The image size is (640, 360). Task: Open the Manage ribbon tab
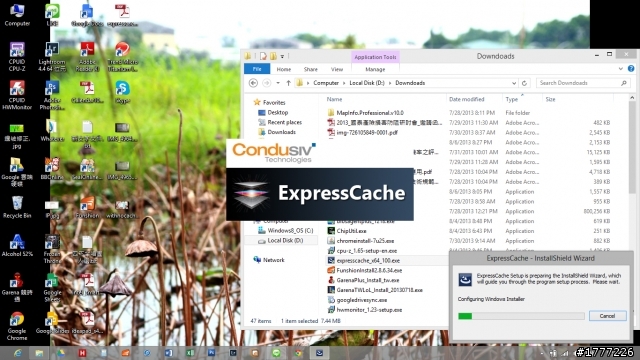375,69
